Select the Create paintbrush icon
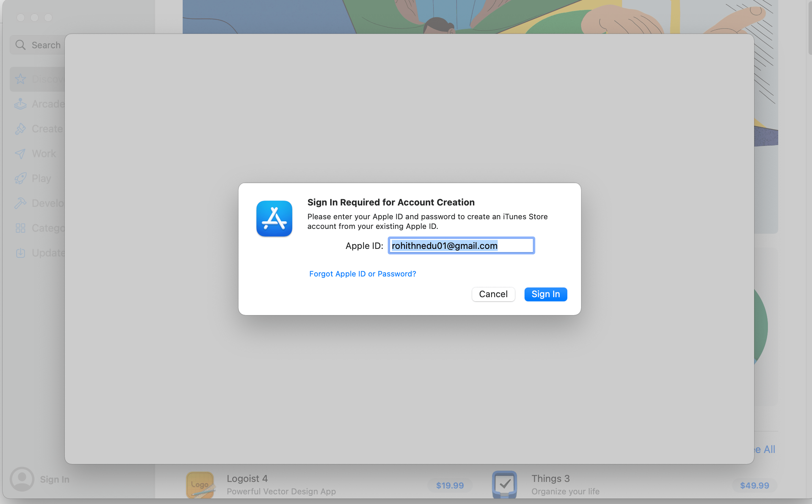Screen dimensions: 812x504 pyautogui.click(x=20, y=129)
